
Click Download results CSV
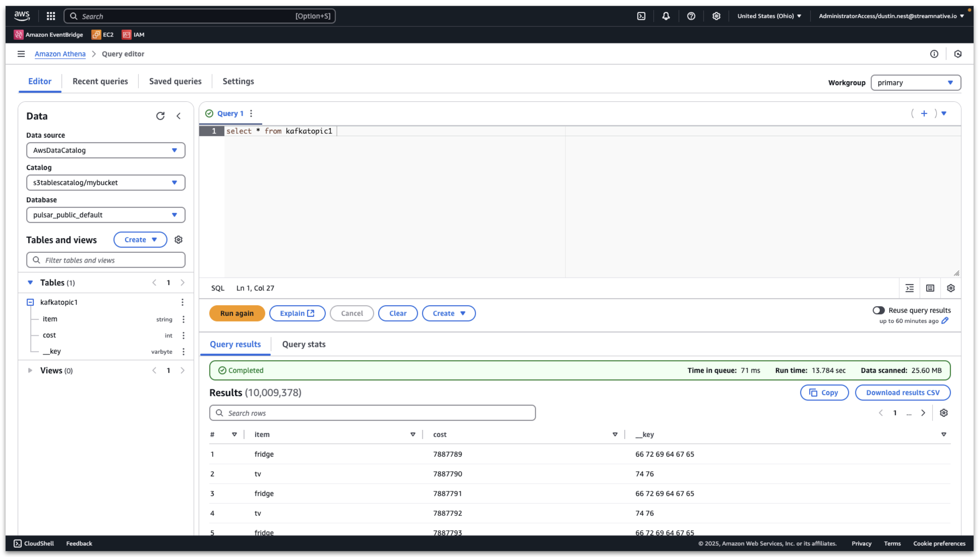903,393
